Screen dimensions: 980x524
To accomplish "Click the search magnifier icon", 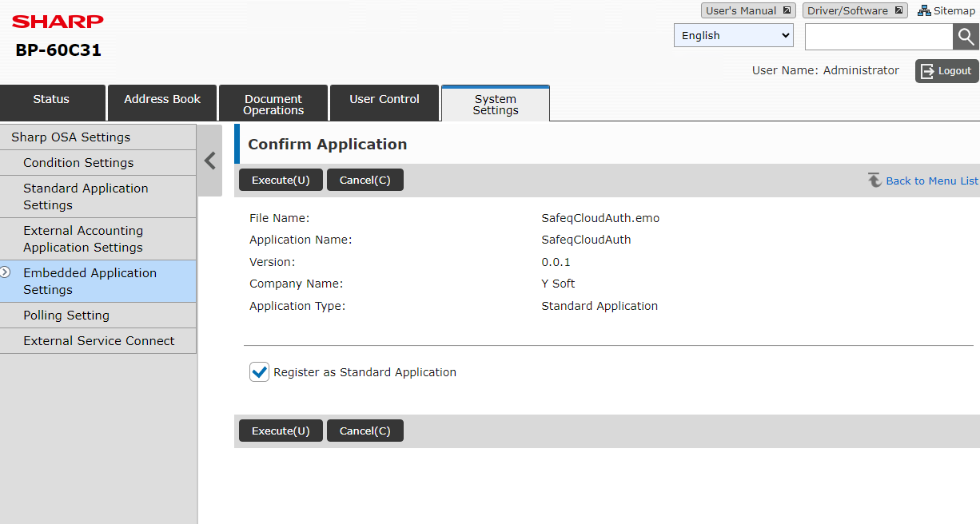I will pos(966,37).
